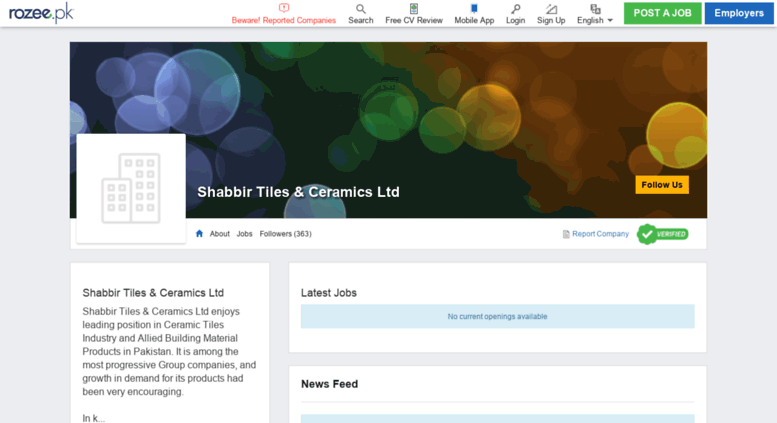The width and height of the screenshot is (777, 423).
Task: Click the News Feed heading
Action: point(330,384)
